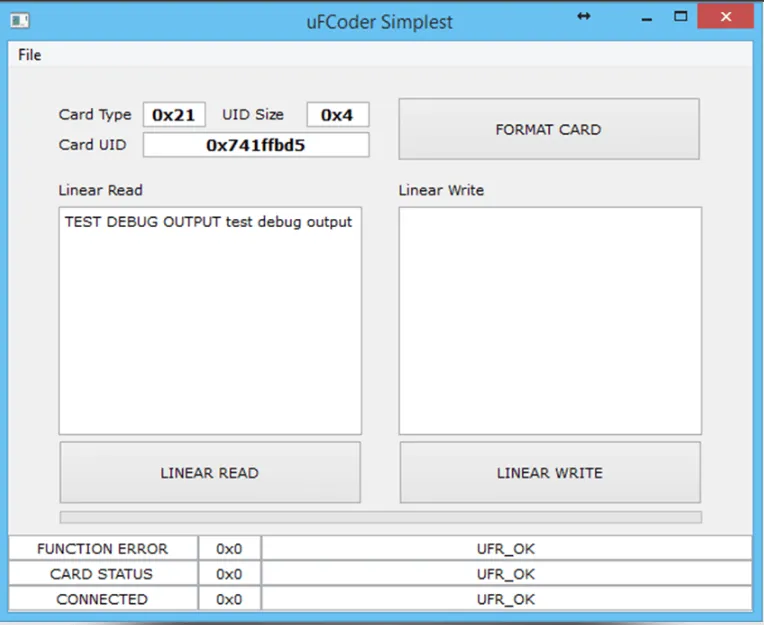
Task: Open the File menu
Action: [30, 55]
